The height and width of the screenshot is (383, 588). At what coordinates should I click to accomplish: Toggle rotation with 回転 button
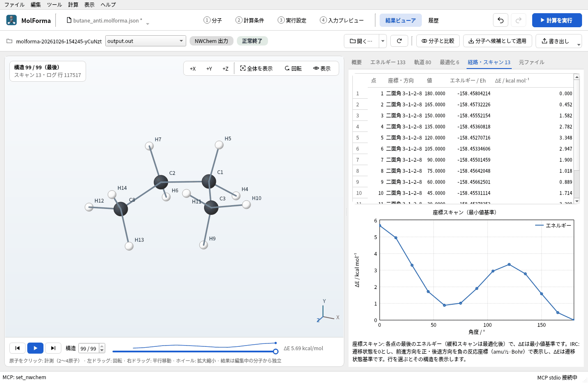[x=293, y=69]
